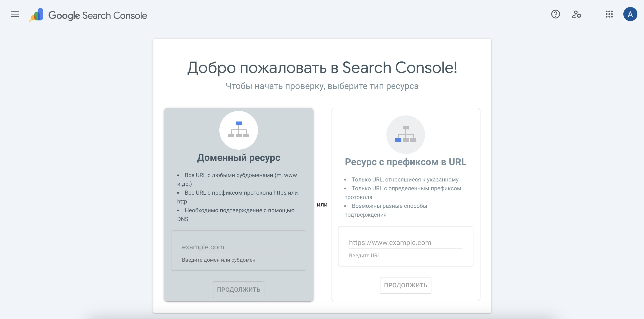The height and width of the screenshot is (319, 644).
Task: Click the 'Добро пожаловать в Search Console!' heading
Action: tap(322, 67)
